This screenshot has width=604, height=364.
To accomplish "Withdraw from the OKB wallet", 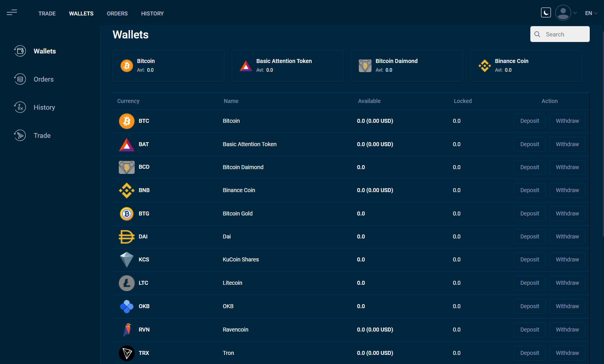I will pos(567,306).
